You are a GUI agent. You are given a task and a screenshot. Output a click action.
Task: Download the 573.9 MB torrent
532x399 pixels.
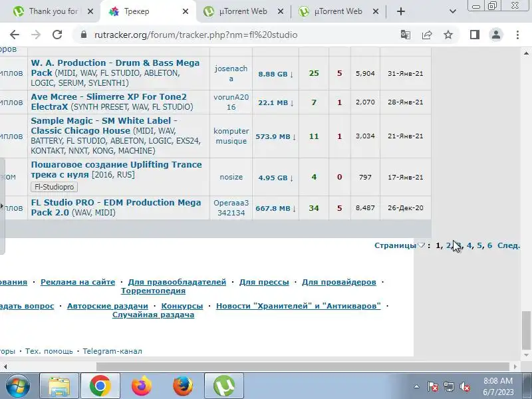[275, 136]
